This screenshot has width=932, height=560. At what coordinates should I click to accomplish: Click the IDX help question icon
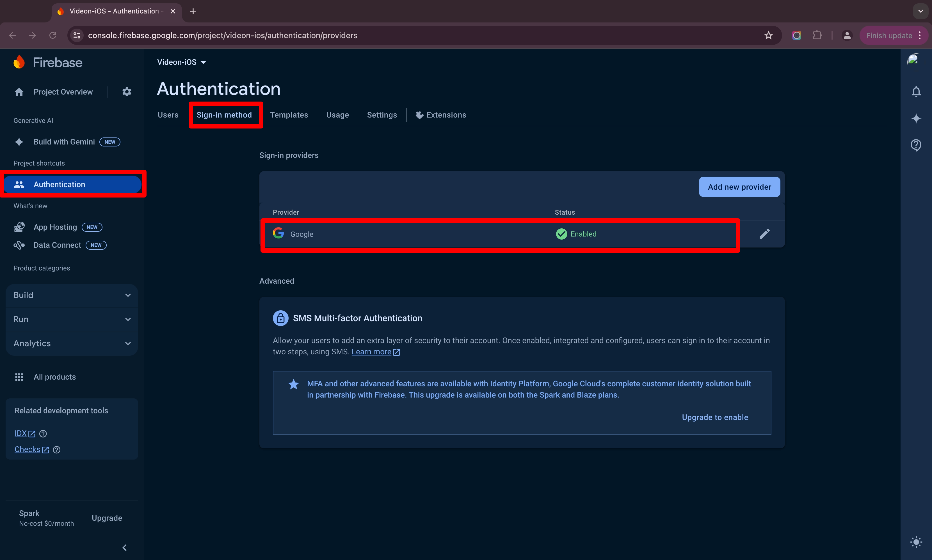[43, 433]
